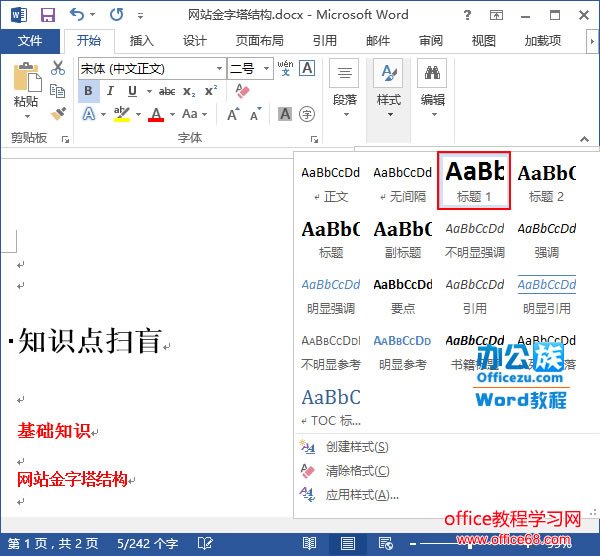Switch to the 设计 Design tab
600x556 pixels.
194,41
